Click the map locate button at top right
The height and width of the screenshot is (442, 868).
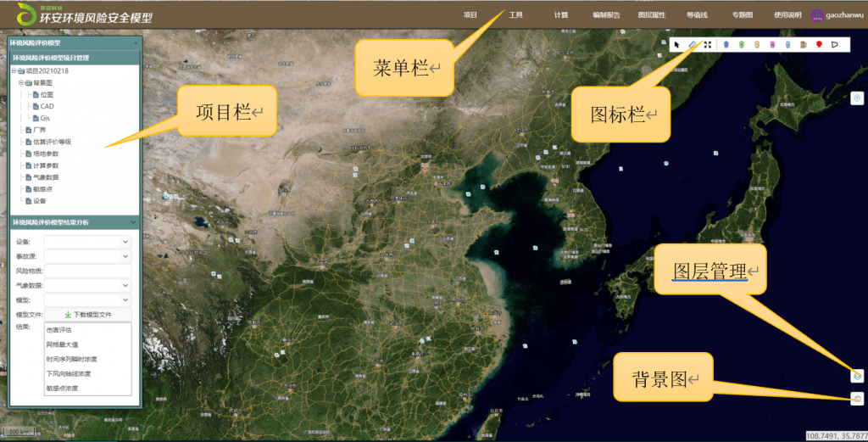click(857, 98)
